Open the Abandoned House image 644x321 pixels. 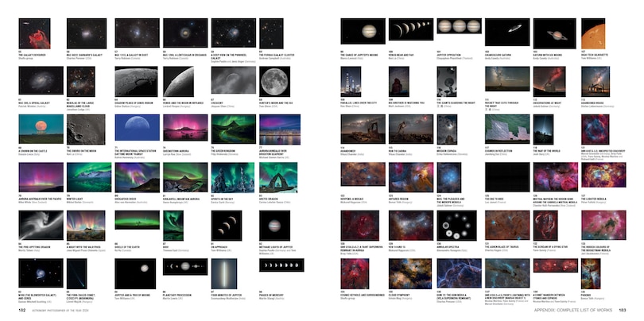[596, 82]
